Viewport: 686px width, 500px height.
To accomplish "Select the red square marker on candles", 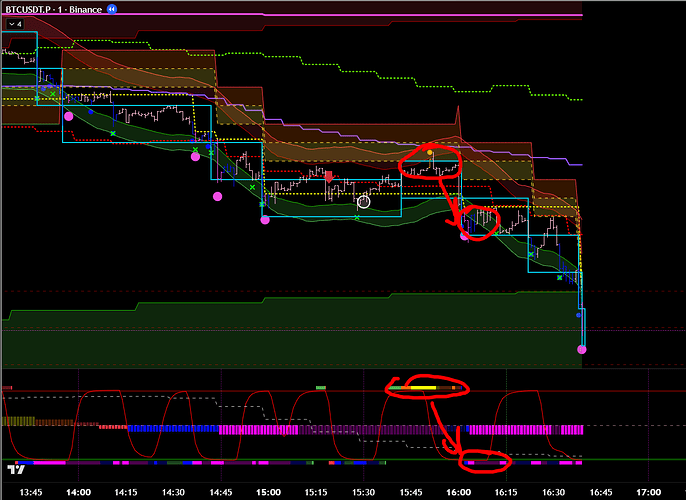I will [328, 175].
